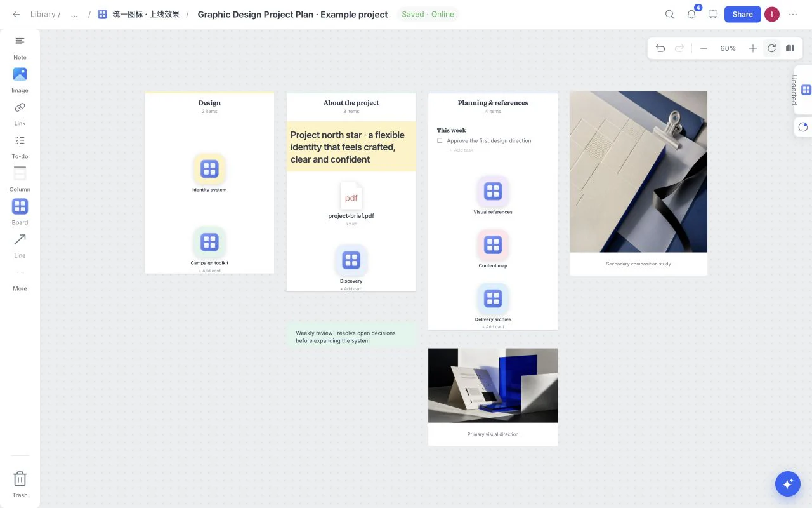Select the Image tool in the sidebar
The width and height of the screenshot is (812, 508).
tap(20, 80)
